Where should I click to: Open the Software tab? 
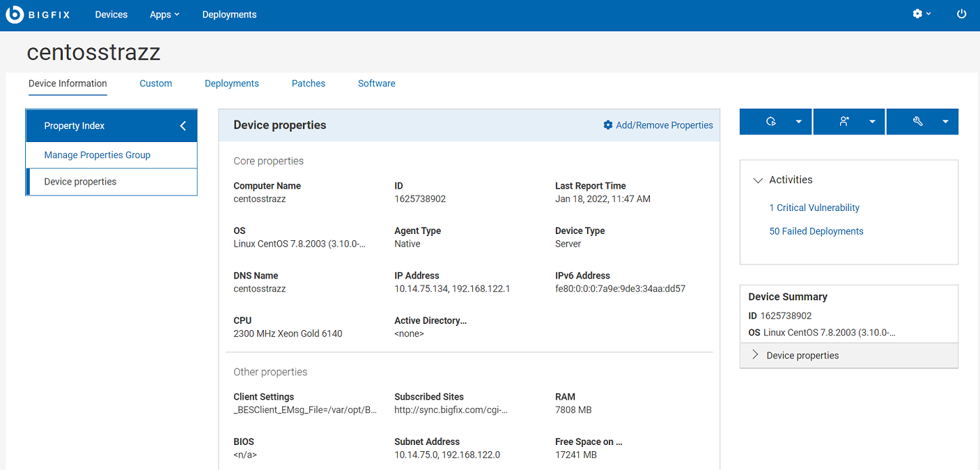pyautogui.click(x=377, y=84)
